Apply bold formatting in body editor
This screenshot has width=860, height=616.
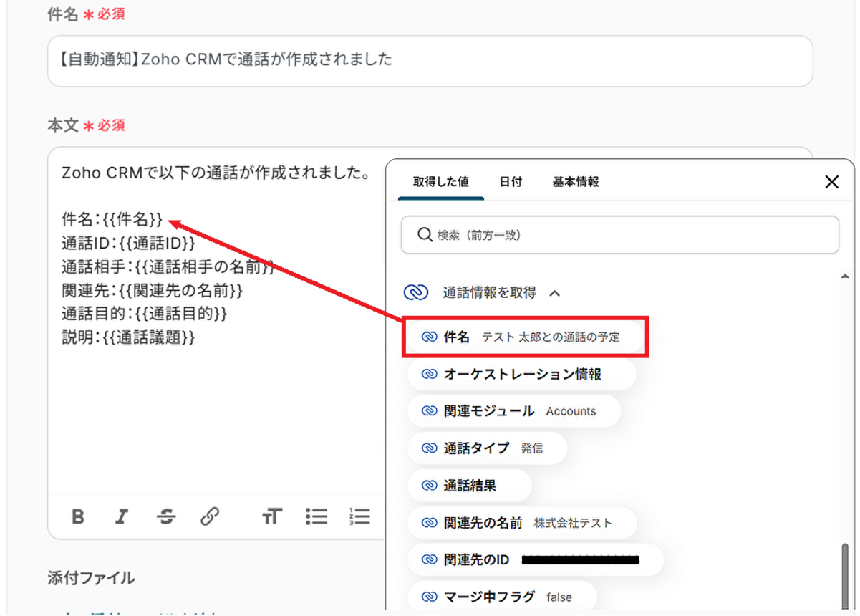79,516
